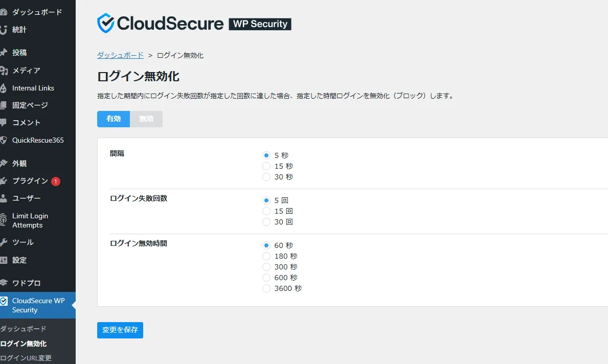Click the page icon beside 固定ページ
The width and height of the screenshot is (608, 364).
[x=4, y=105]
